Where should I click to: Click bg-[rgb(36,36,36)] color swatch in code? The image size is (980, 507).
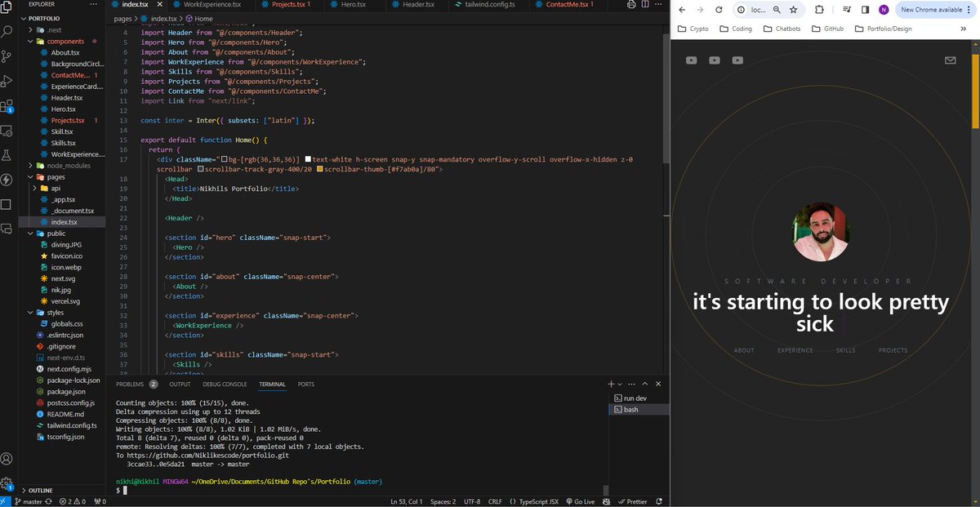pyautogui.click(x=225, y=159)
